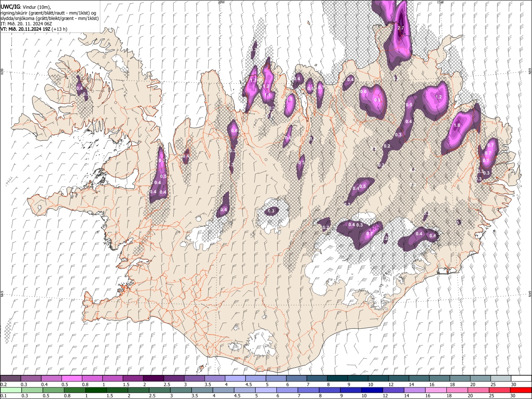532x399 pixels.
Task: Click the UWC/IG title text
Action: coord(10,7)
